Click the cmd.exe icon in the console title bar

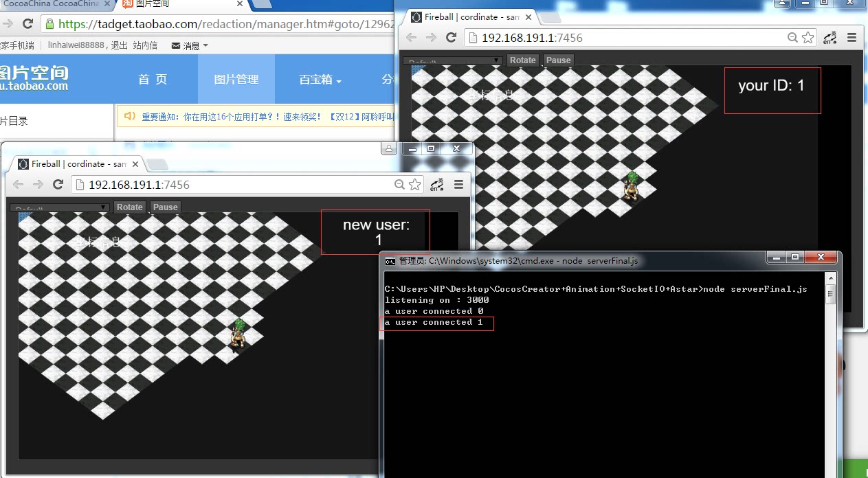(390, 261)
